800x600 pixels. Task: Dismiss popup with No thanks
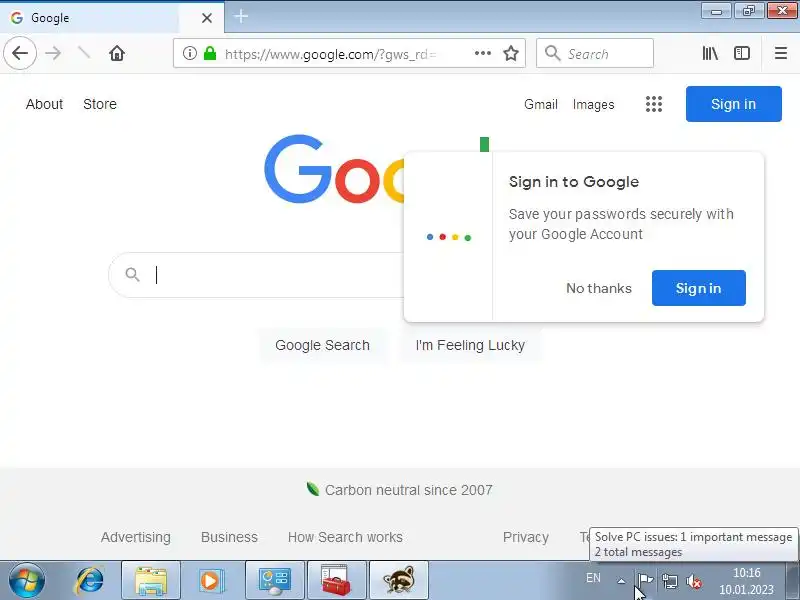tap(598, 288)
